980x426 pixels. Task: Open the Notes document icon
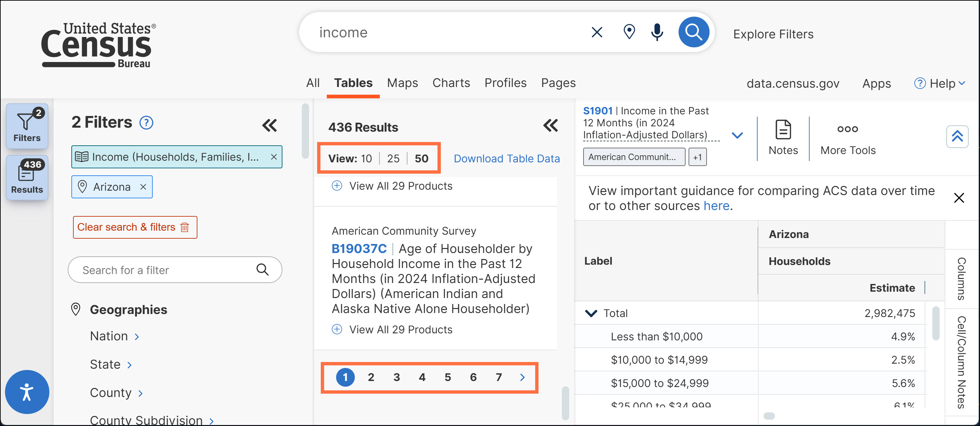(783, 130)
